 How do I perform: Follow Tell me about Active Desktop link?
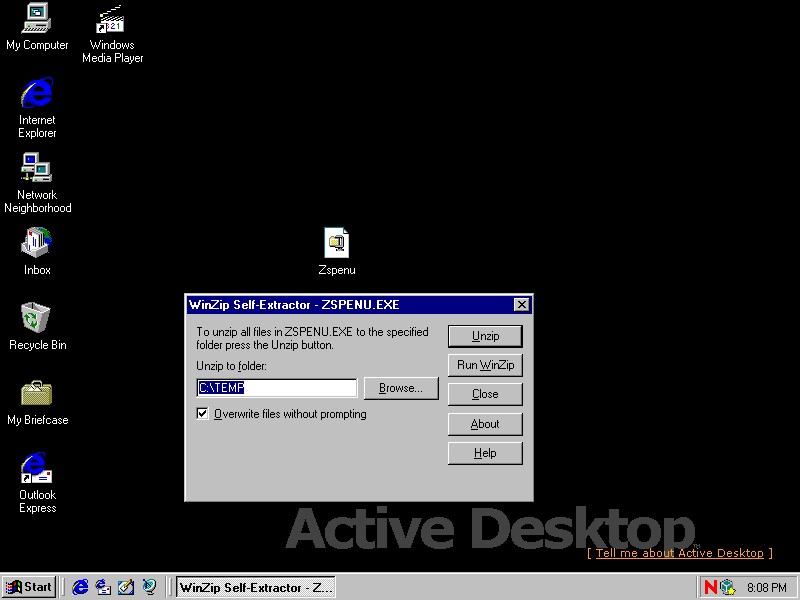click(x=680, y=553)
